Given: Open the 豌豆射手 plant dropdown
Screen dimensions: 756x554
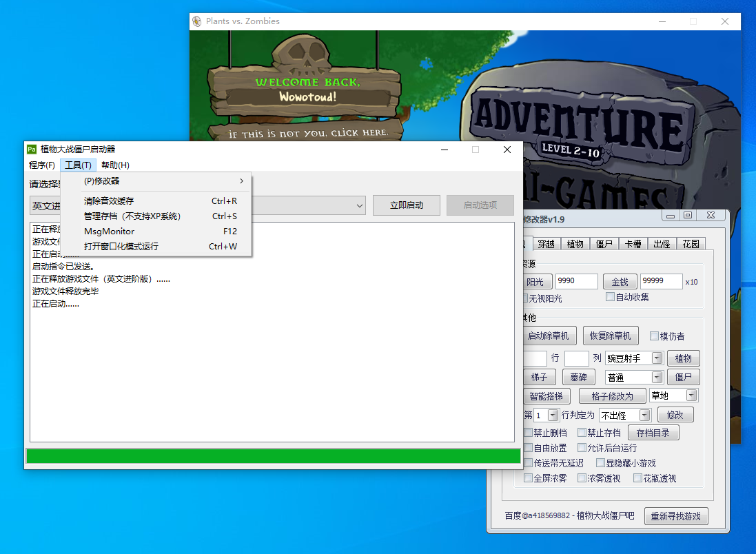Looking at the screenshot, I should click(x=657, y=358).
